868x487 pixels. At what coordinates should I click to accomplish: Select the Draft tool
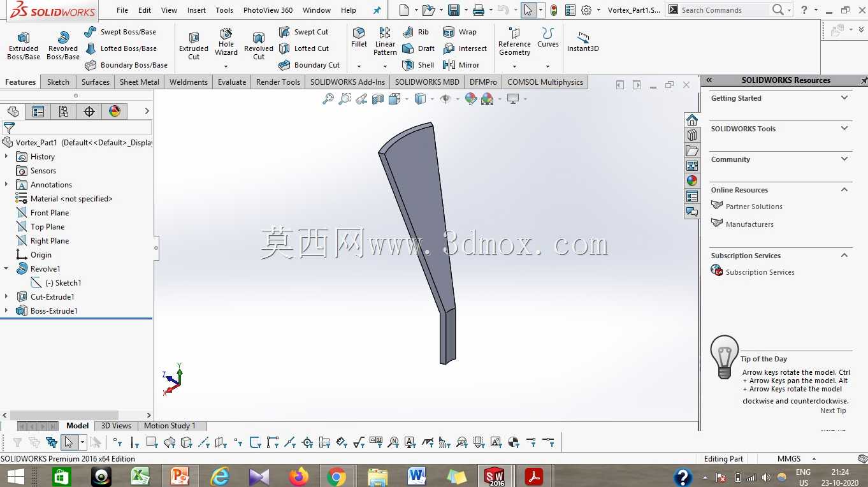click(419, 48)
